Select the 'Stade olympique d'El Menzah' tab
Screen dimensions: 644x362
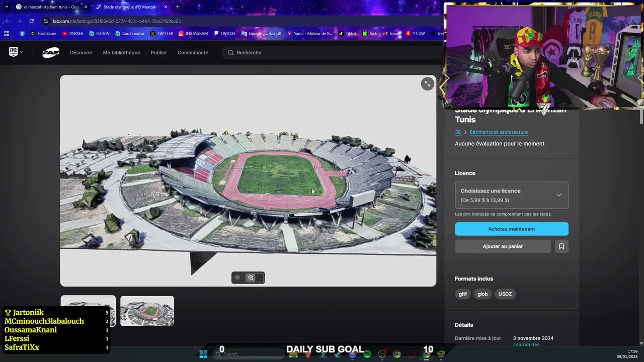click(x=131, y=7)
